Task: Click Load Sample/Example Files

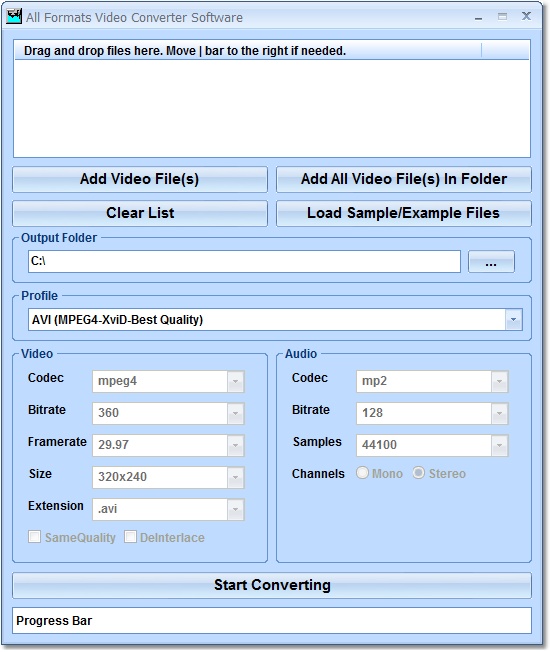Action: point(404,213)
